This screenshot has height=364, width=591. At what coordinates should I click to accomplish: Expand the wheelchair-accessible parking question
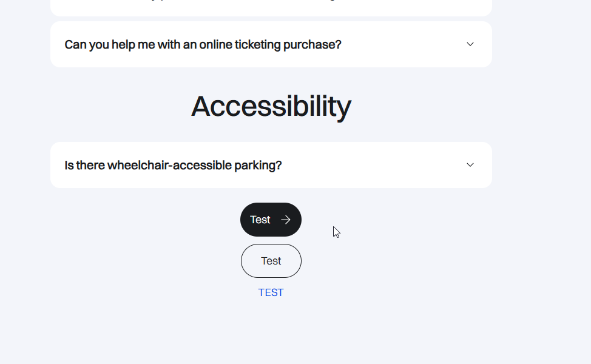pyautogui.click(x=271, y=165)
